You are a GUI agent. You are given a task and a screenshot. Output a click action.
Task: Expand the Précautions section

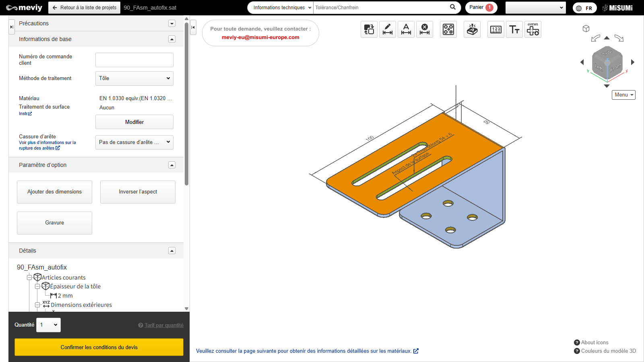point(172,23)
